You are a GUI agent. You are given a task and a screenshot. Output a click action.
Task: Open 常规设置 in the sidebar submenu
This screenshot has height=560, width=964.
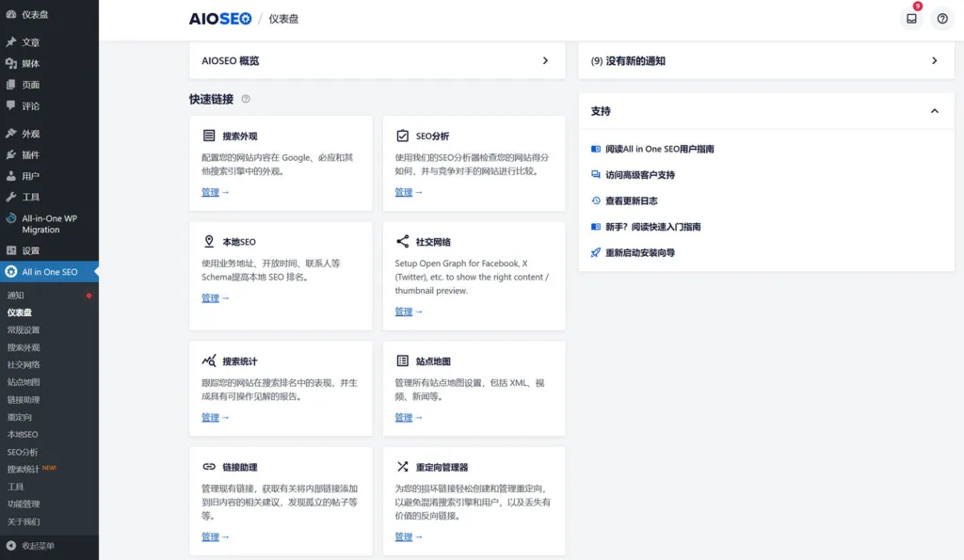pos(24,330)
